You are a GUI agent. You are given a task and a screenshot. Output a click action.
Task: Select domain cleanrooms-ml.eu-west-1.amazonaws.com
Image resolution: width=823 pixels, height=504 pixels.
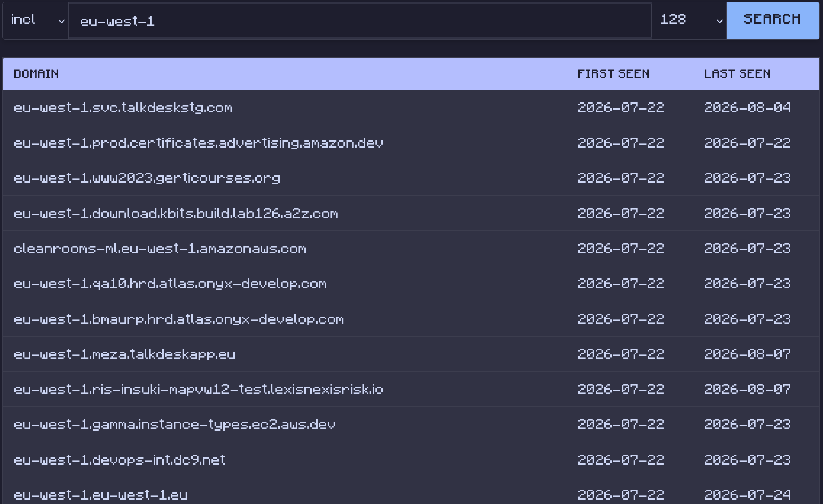[160, 248]
